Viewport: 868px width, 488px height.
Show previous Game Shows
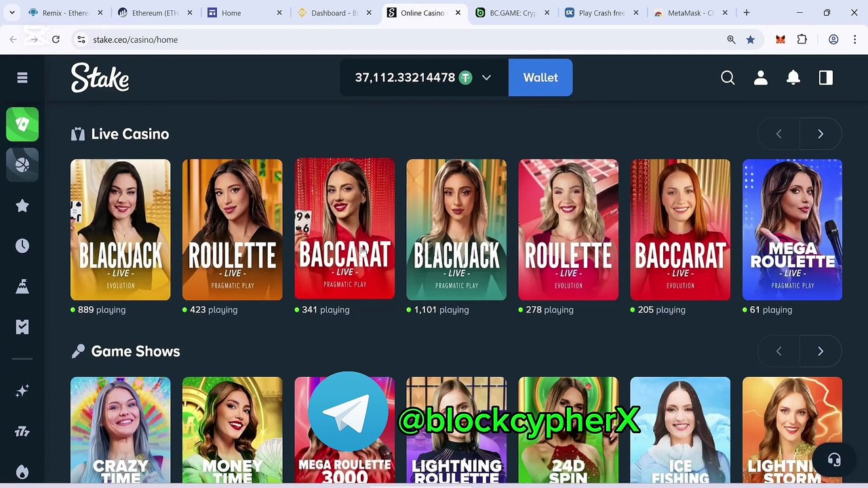(778, 352)
